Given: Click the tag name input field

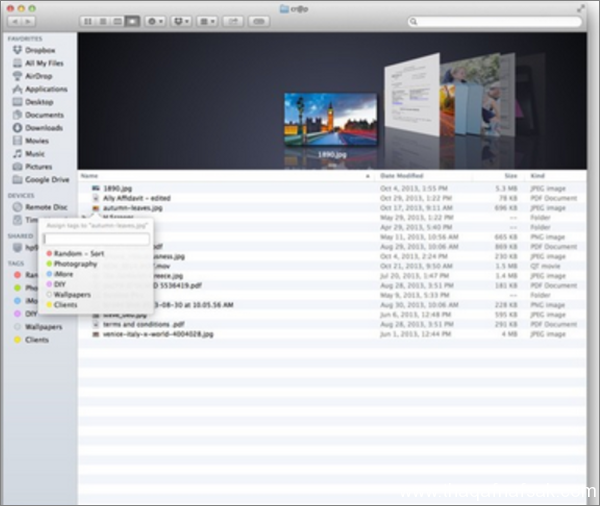Looking at the screenshot, I should tap(96, 239).
